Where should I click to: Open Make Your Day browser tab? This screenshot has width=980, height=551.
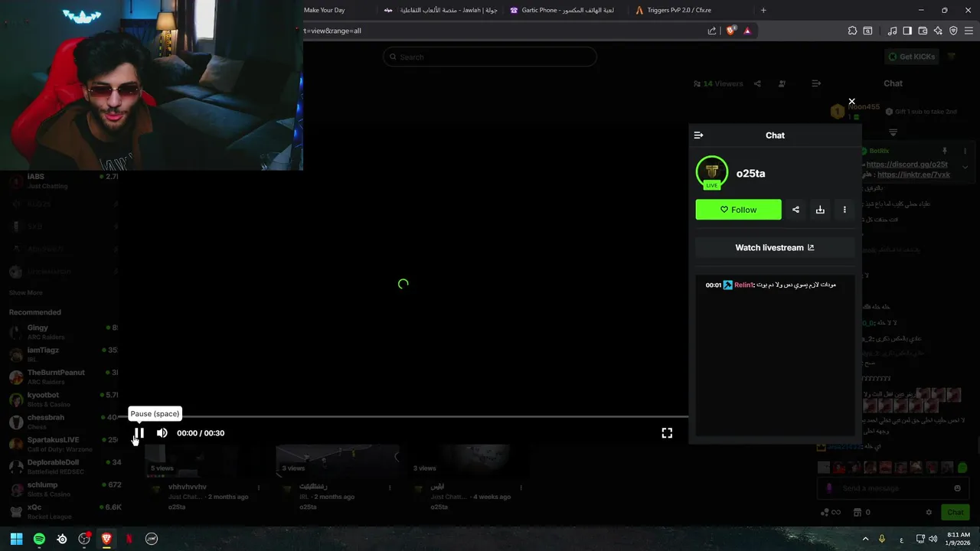click(325, 10)
